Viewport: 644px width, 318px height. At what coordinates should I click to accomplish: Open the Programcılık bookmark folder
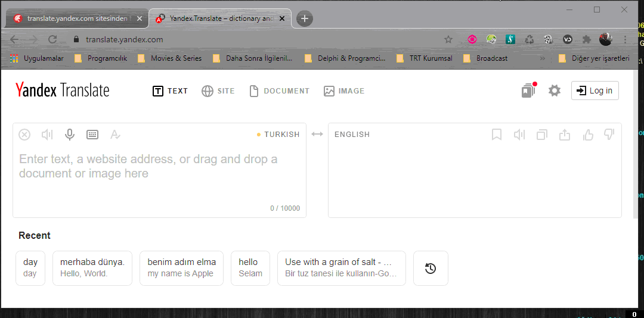pos(101,58)
